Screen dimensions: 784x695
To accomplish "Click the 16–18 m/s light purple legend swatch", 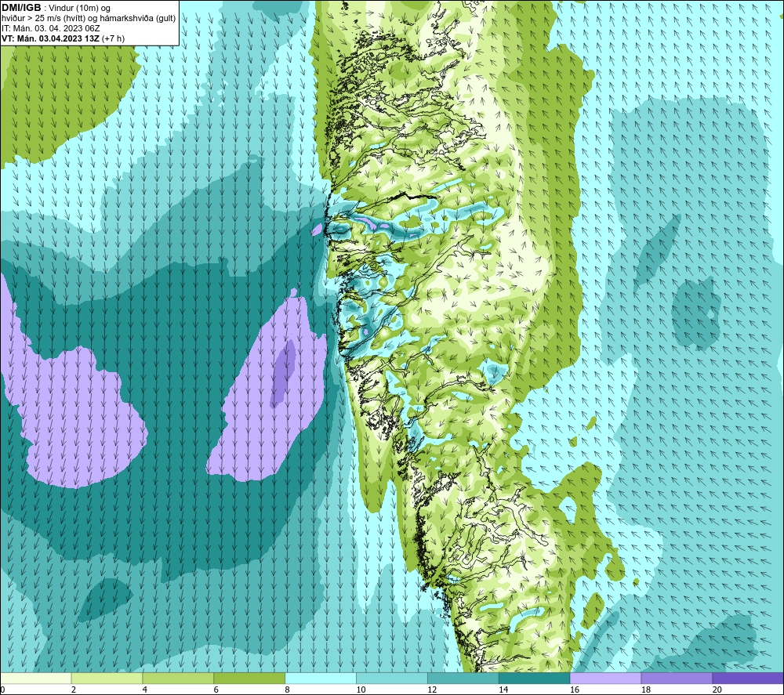I will pyautogui.click(x=605, y=679).
